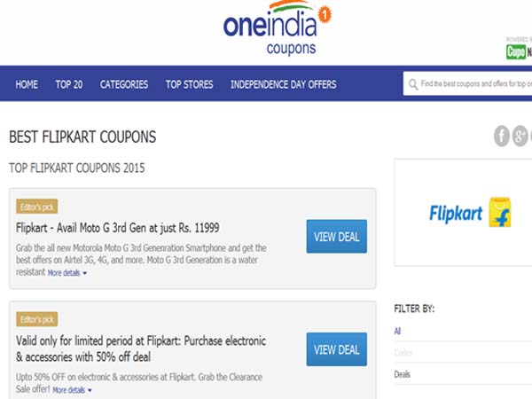The width and height of the screenshot is (532, 399).
Task: Select the All filter option
Action: [x=397, y=331]
